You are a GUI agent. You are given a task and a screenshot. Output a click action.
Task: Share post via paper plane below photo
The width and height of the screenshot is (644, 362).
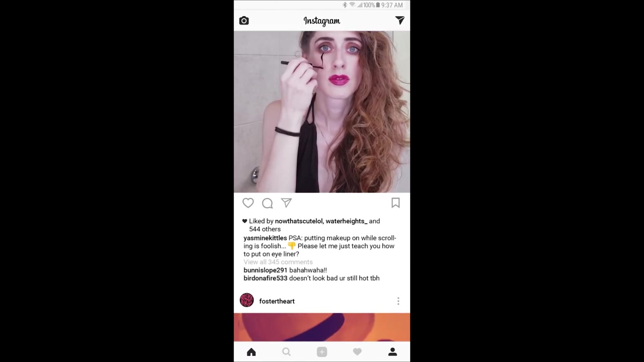(x=286, y=203)
